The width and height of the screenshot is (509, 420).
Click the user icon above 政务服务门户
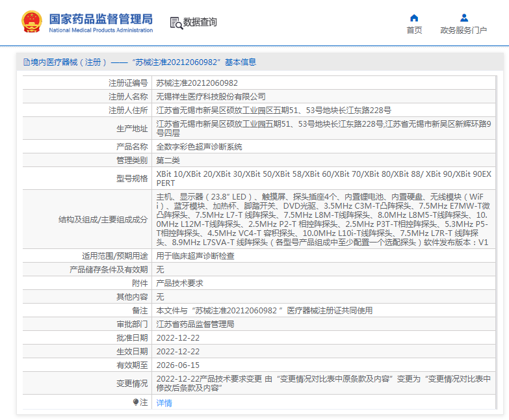pyautogui.click(x=463, y=18)
